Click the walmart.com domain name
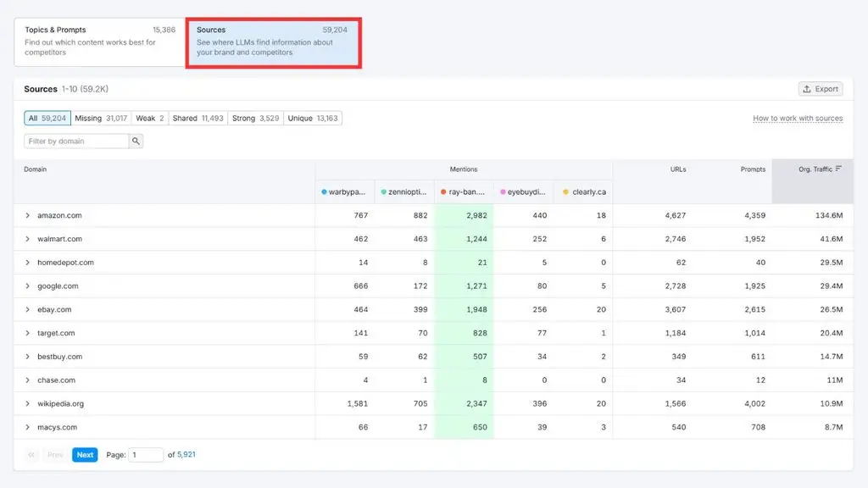Image resolution: width=868 pixels, height=488 pixels. point(59,239)
